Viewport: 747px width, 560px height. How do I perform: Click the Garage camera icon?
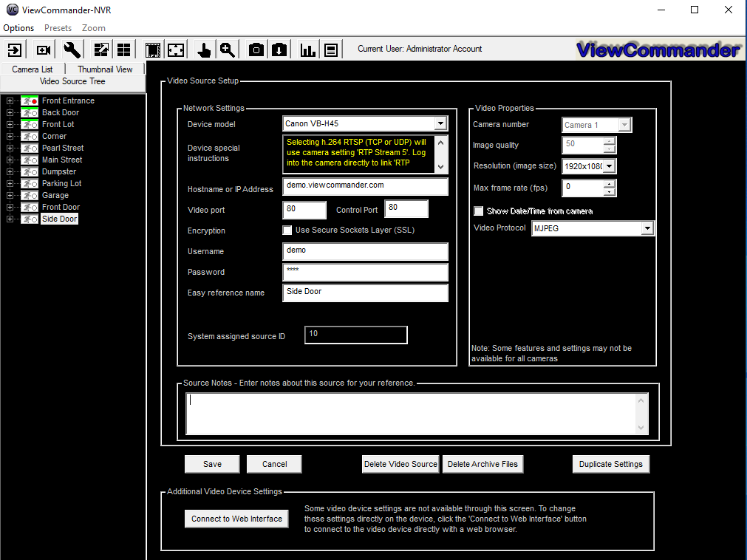tap(30, 196)
